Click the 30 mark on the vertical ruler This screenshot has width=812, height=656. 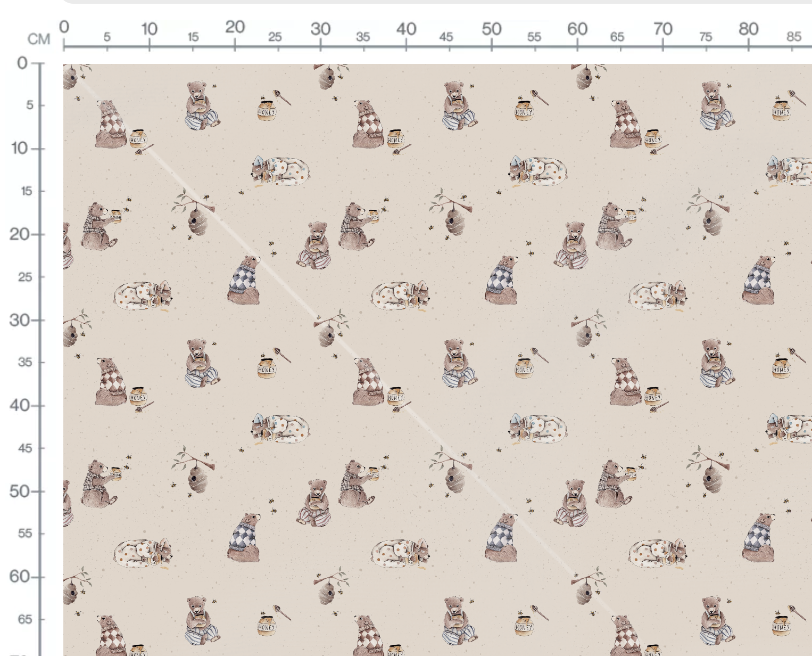point(19,320)
